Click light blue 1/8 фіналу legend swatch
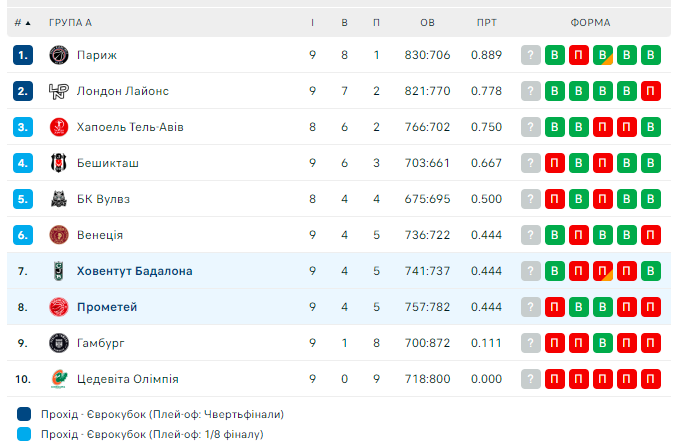The height and width of the screenshot is (446, 674). [24, 434]
